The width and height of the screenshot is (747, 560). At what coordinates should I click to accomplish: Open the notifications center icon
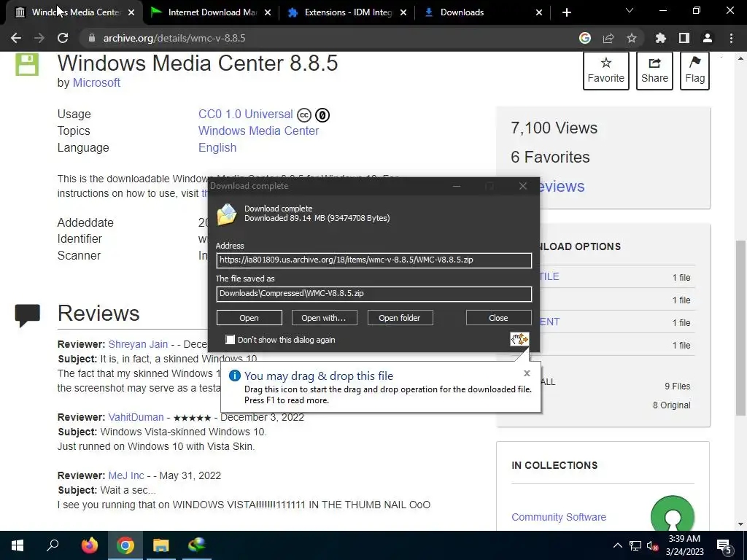tap(724, 546)
